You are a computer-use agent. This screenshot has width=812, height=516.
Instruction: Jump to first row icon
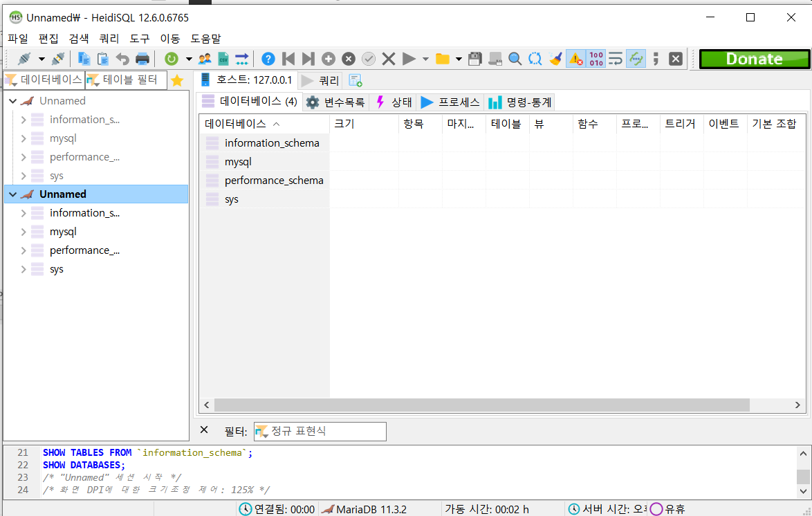coord(288,59)
